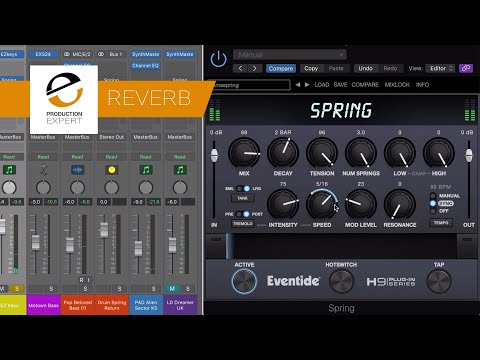This screenshot has height=360, width=480.
Task: Click the IN level slider handle
Action: pyautogui.click(x=214, y=155)
